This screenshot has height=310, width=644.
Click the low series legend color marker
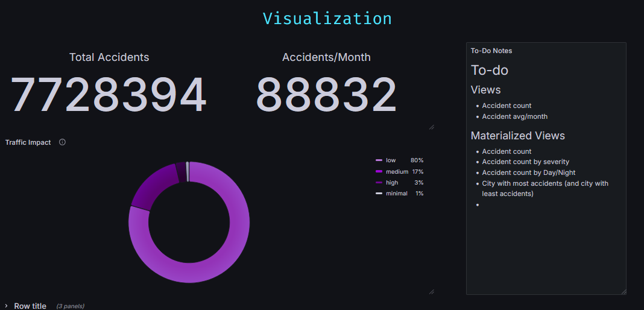[x=379, y=160]
